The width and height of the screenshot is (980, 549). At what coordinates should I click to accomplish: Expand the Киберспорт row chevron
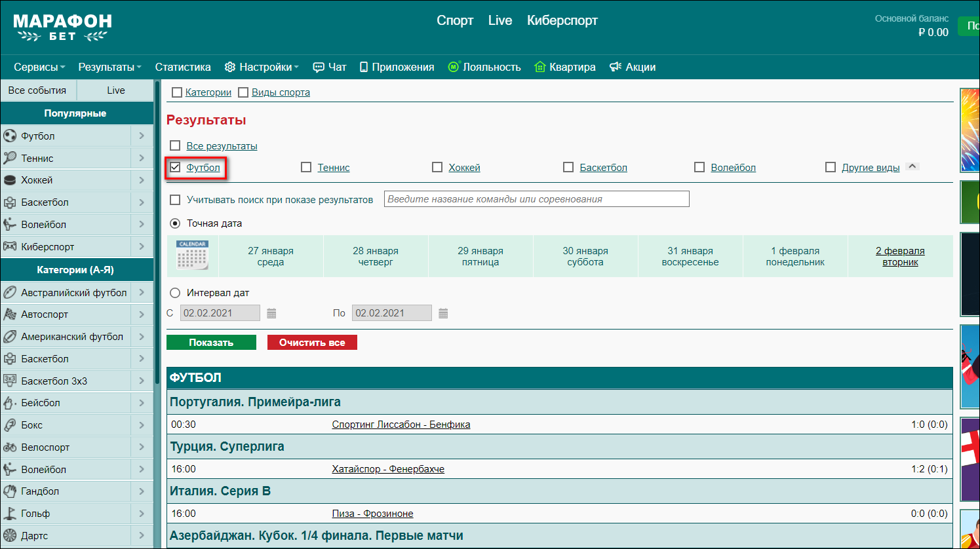click(142, 246)
